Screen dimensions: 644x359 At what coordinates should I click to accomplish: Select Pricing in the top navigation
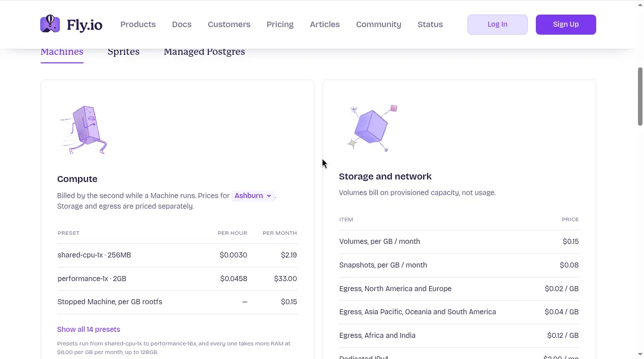pyautogui.click(x=280, y=24)
